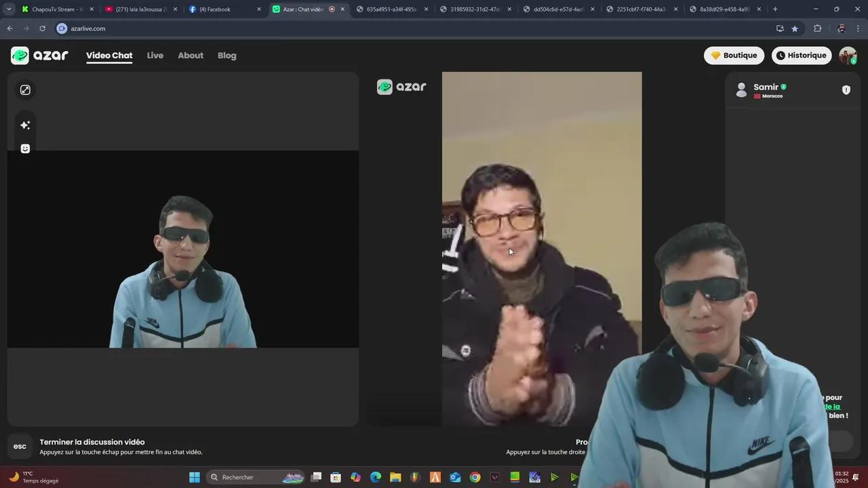Open the Historique panel
Image resolution: width=868 pixels, height=488 pixels.
click(x=802, y=55)
